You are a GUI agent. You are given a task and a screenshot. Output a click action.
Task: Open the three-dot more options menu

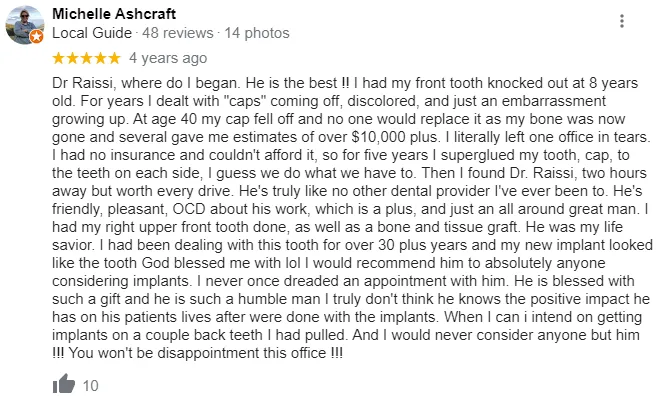[622, 21]
